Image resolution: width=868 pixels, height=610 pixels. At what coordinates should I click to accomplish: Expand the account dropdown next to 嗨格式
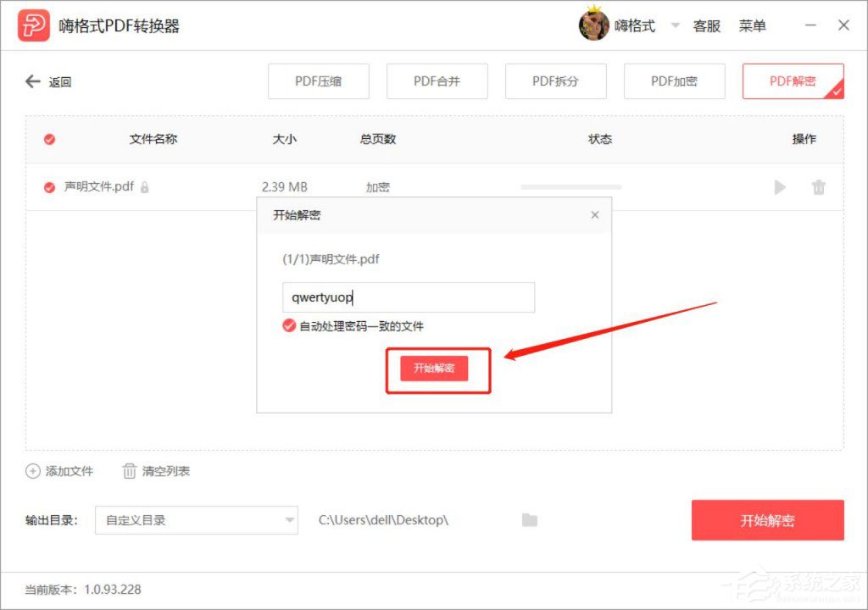[x=674, y=25]
